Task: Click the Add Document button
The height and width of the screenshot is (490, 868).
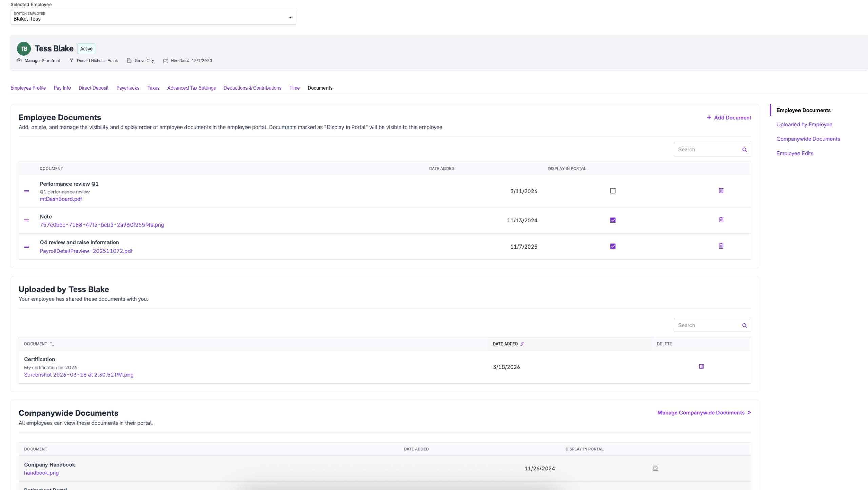Action: tap(729, 117)
